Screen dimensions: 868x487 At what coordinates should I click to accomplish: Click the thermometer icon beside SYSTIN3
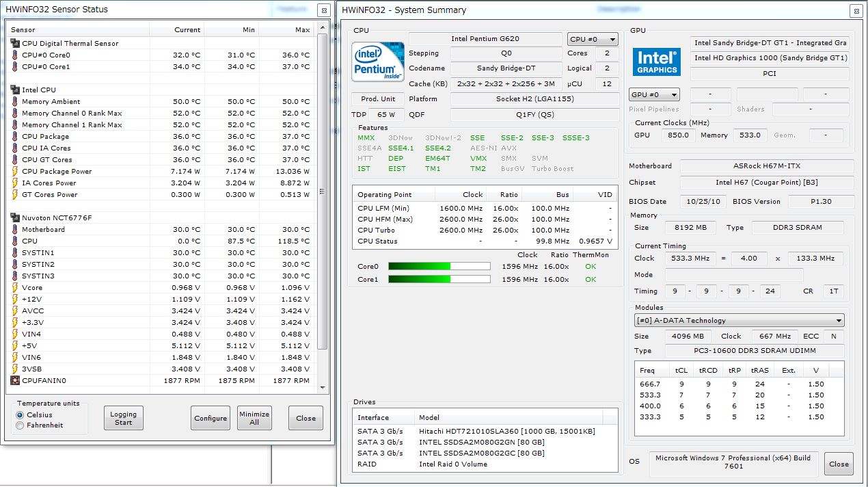point(15,276)
